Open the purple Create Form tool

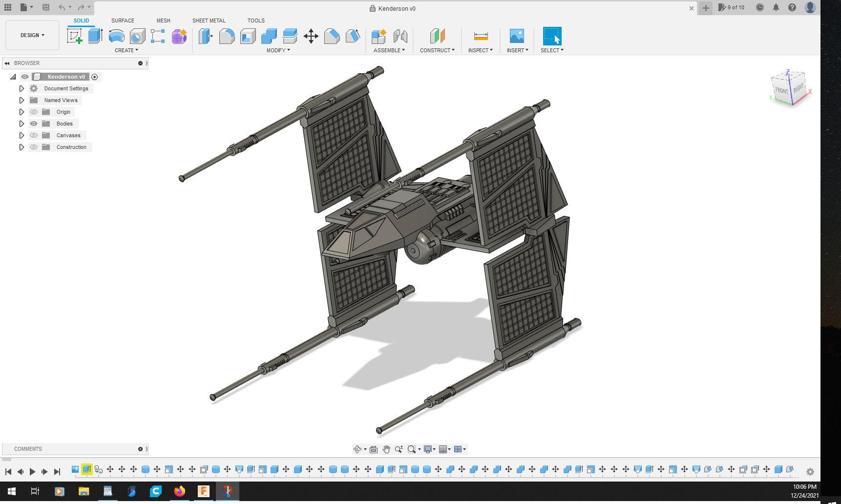tap(179, 36)
